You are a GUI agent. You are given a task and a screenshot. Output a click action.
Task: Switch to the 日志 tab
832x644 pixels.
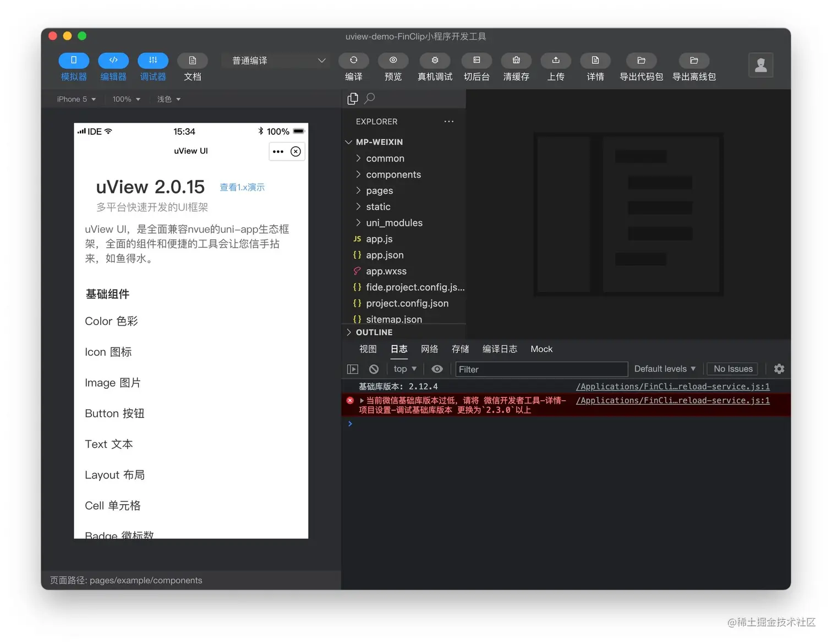point(399,349)
